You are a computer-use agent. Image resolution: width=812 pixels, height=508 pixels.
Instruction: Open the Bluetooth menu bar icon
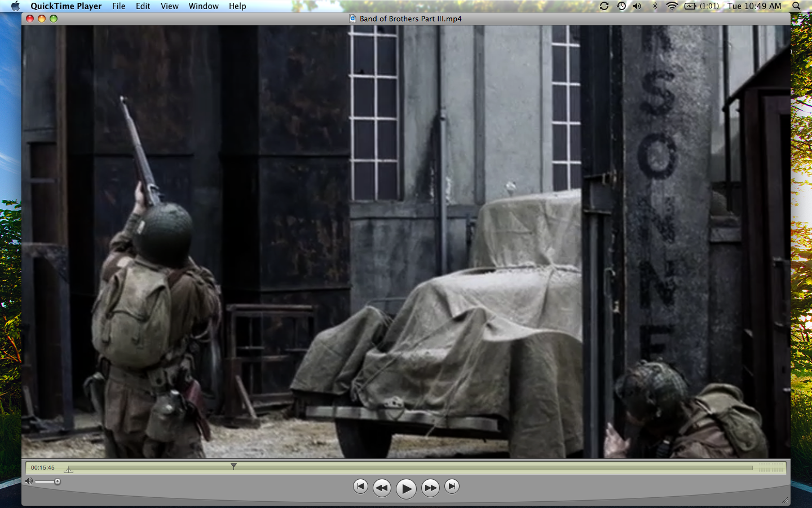pos(655,6)
